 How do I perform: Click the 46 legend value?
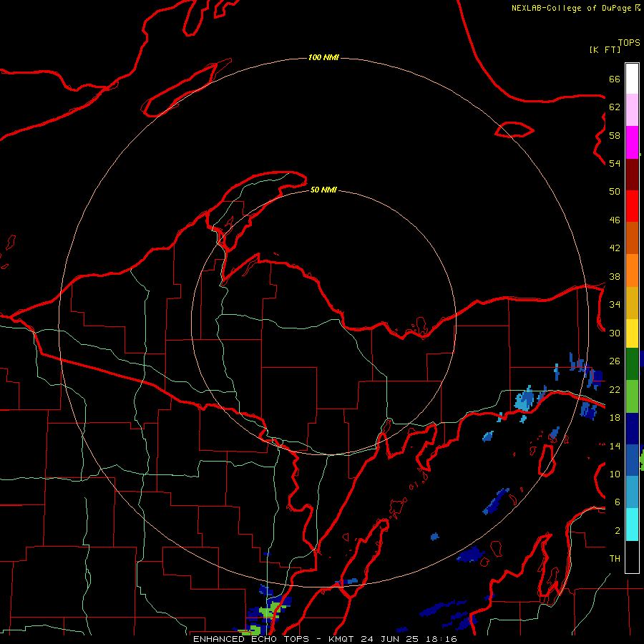click(615, 220)
